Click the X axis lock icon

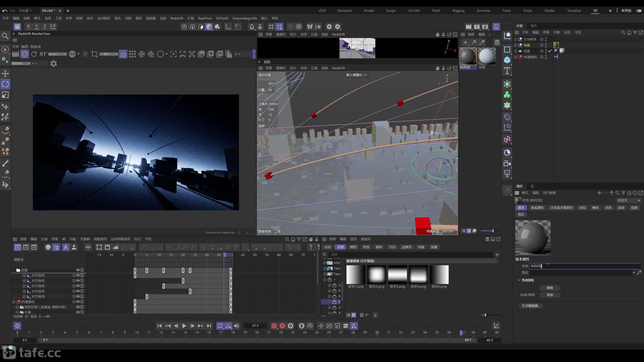[x=28, y=26]
